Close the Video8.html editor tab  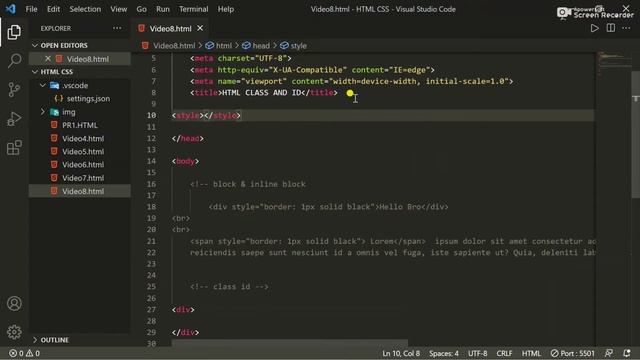click(x=200, y=28)
